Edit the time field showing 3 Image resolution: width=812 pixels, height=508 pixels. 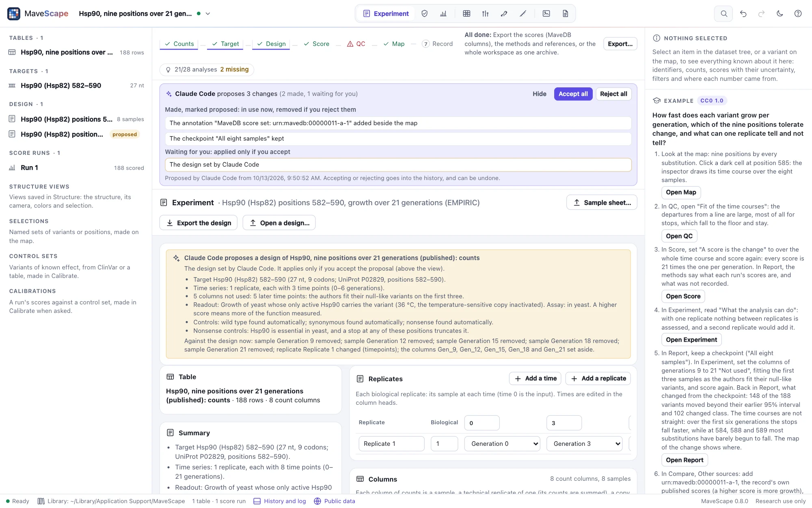coord(564,423)
